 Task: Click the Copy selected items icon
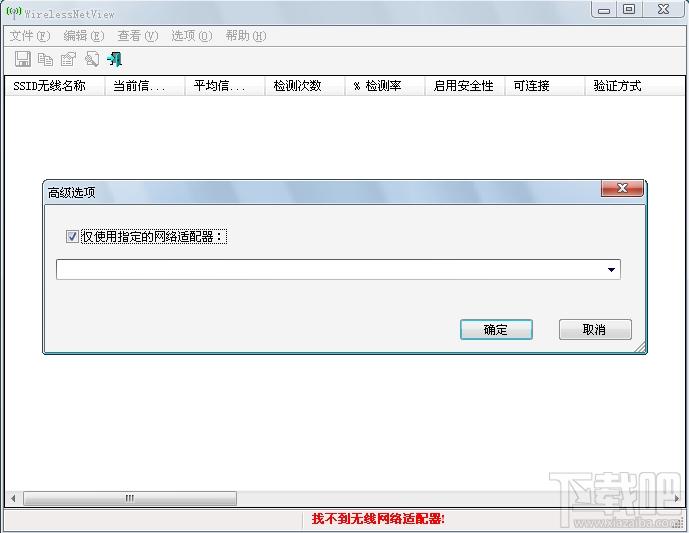coord(45,59)
